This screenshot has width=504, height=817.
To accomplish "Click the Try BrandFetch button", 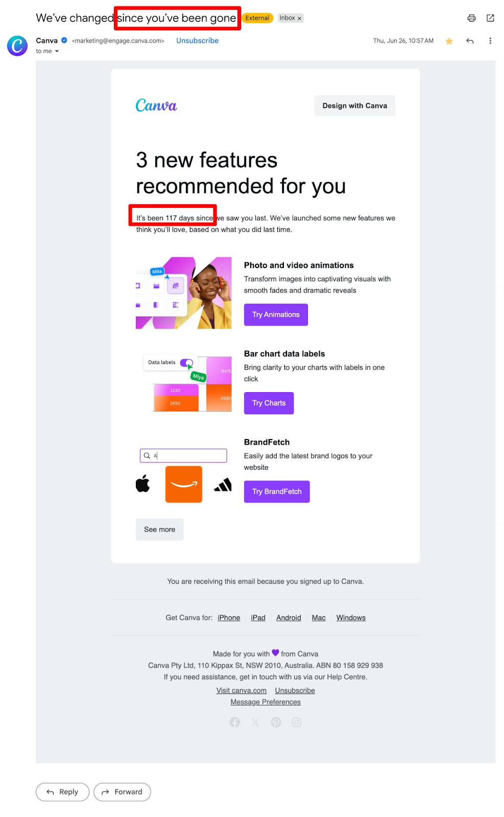I will tap(277, 492).
